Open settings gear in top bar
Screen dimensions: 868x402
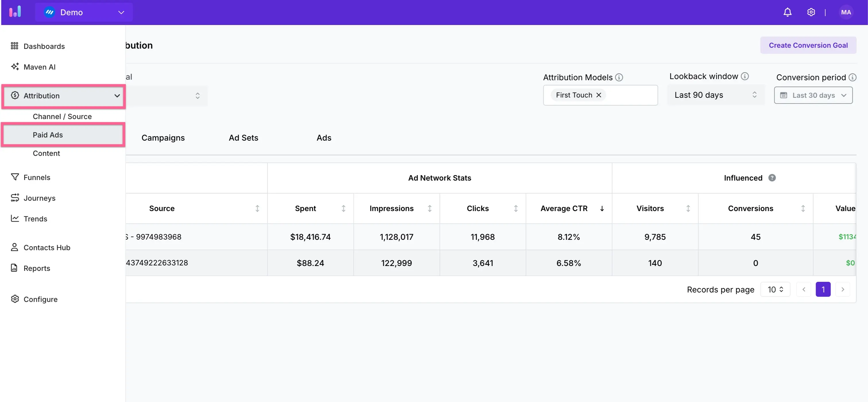pos(811,12)
